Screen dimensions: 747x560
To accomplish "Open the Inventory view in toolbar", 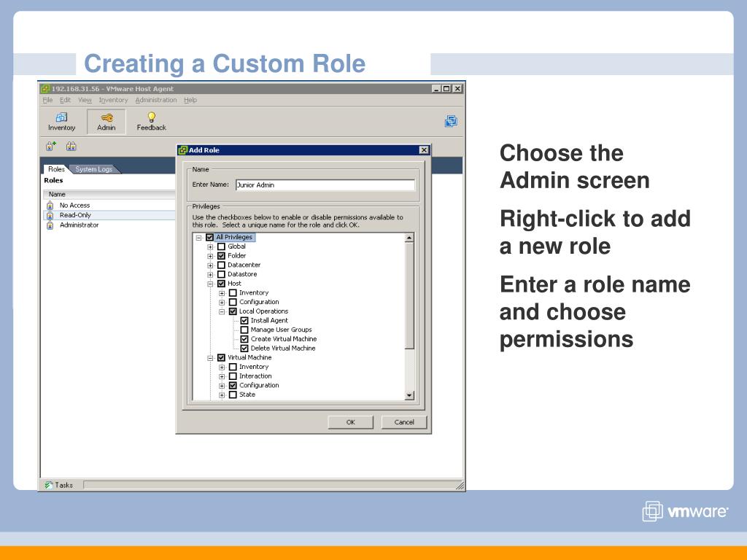I will click(x=61, y=122).
